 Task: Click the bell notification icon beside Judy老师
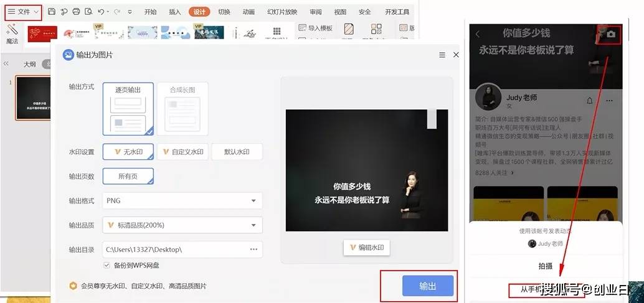590,100
